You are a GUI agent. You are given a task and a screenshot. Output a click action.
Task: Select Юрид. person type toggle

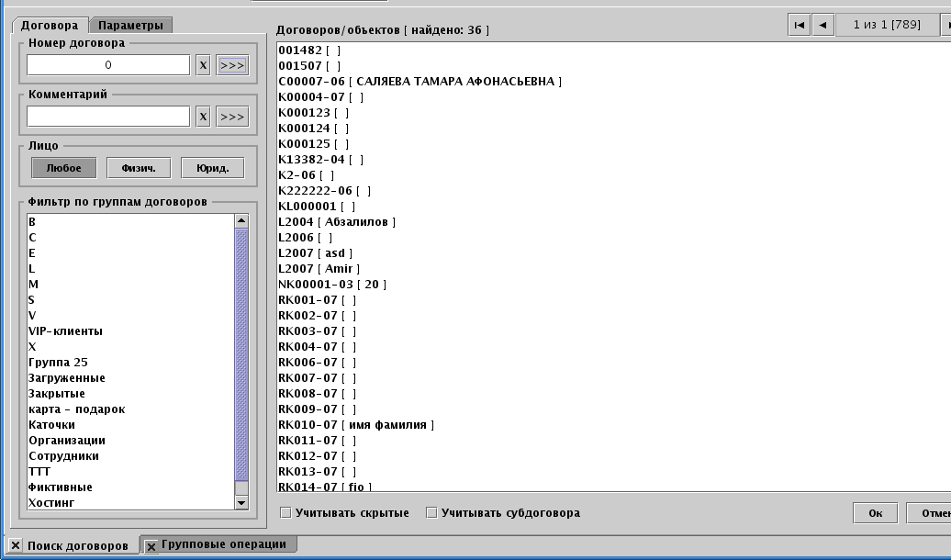point(212,168)
